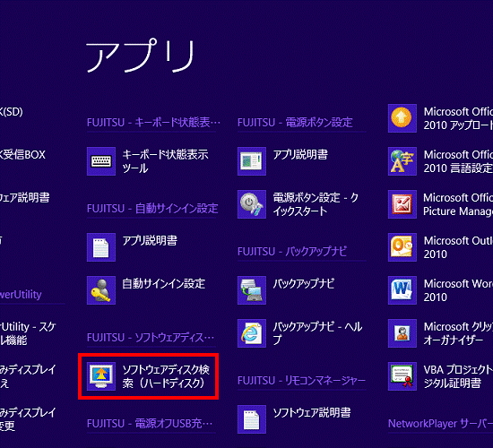
Task: Open バックアップナビ ヘルプ Internet Explorer icon
Action: click(x=252, y=333)
